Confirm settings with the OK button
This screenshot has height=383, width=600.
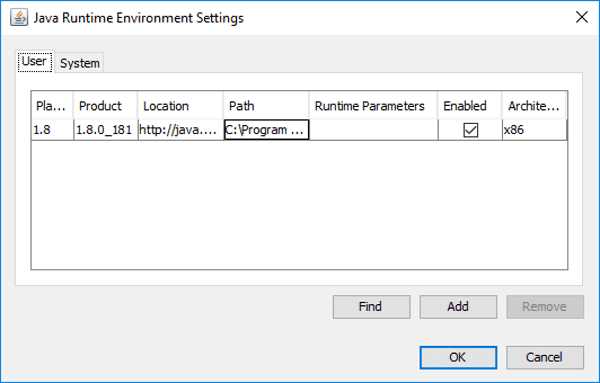[x=458, y=357]
